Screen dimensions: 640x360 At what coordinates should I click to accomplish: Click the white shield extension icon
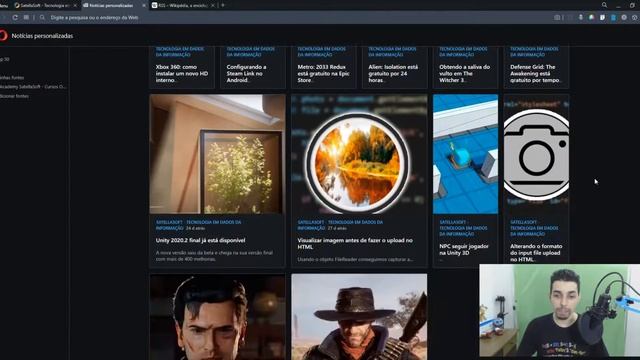coord(602,18)
